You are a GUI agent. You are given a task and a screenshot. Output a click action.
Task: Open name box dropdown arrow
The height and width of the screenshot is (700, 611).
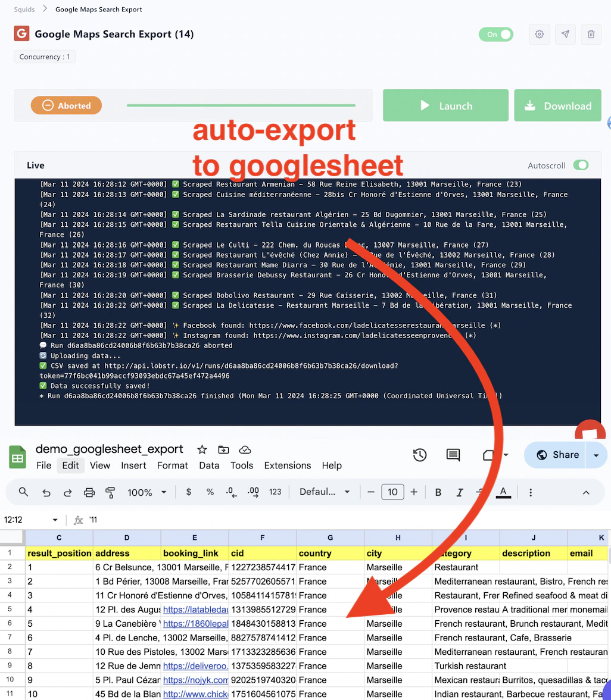tap(55, 520)
